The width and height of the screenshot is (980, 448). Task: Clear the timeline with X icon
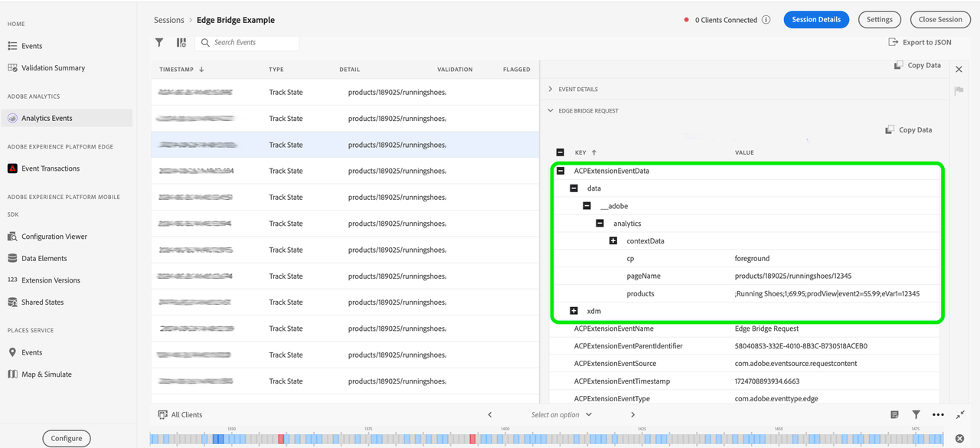tap(960, 439)
